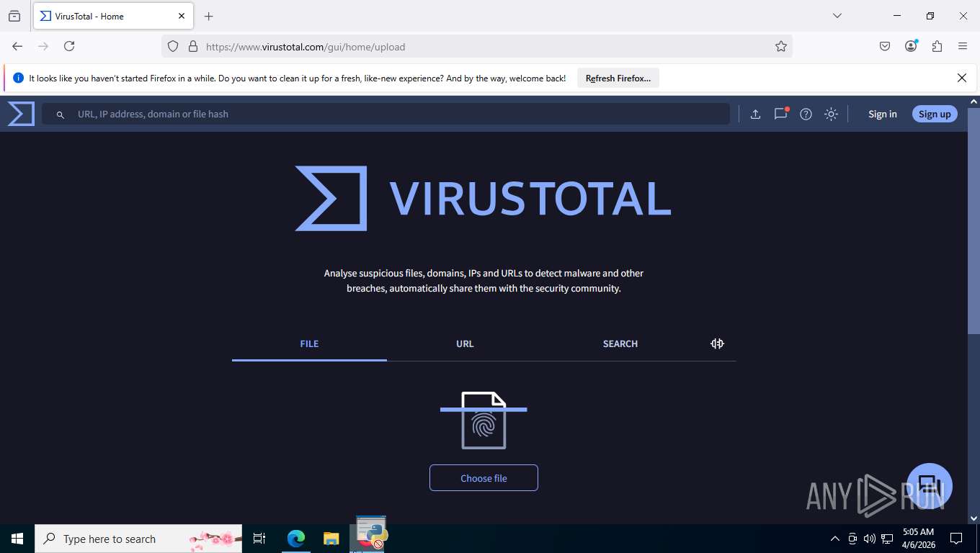Open the Windows notification center icon
The height and width of the screenshot is (553, 980).
coord(956,539)
